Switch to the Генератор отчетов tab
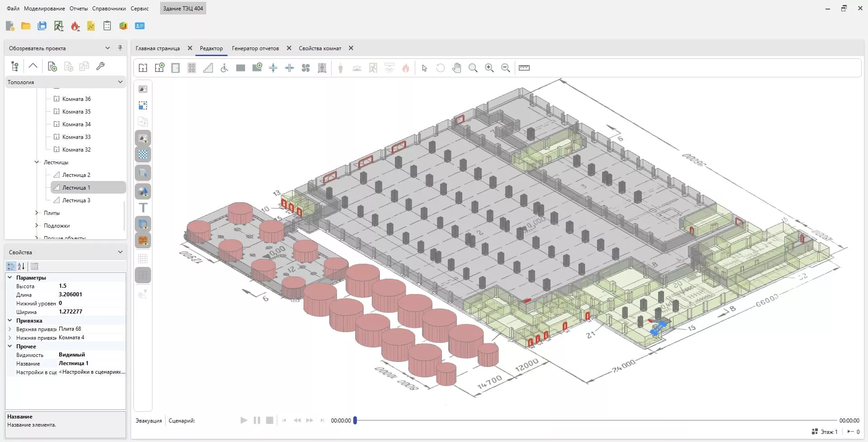This screenshot has height=442, width=868. point(255,48)
